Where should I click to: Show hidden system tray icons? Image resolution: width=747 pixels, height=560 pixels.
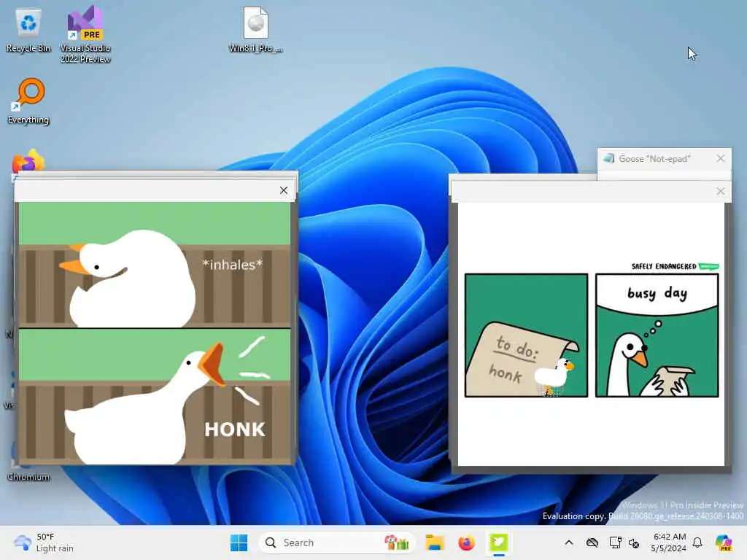coord(569,542)
